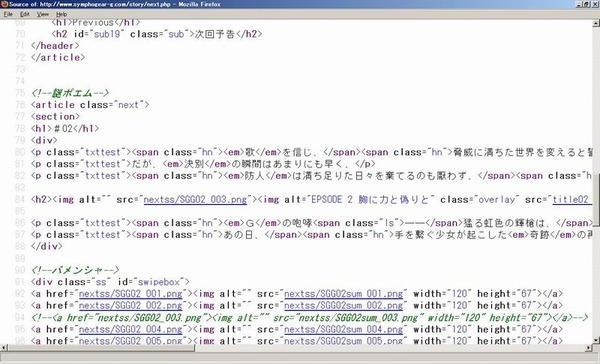Click the <!--パメンシャー--> comment line
The width and height of the screenshot is (600, 364).
point(75,270)
